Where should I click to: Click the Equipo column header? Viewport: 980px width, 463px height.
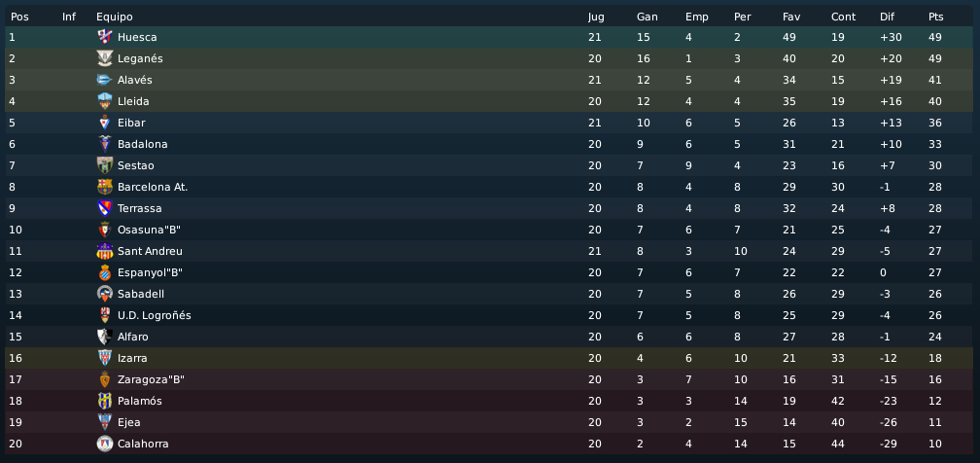(115, 17)
